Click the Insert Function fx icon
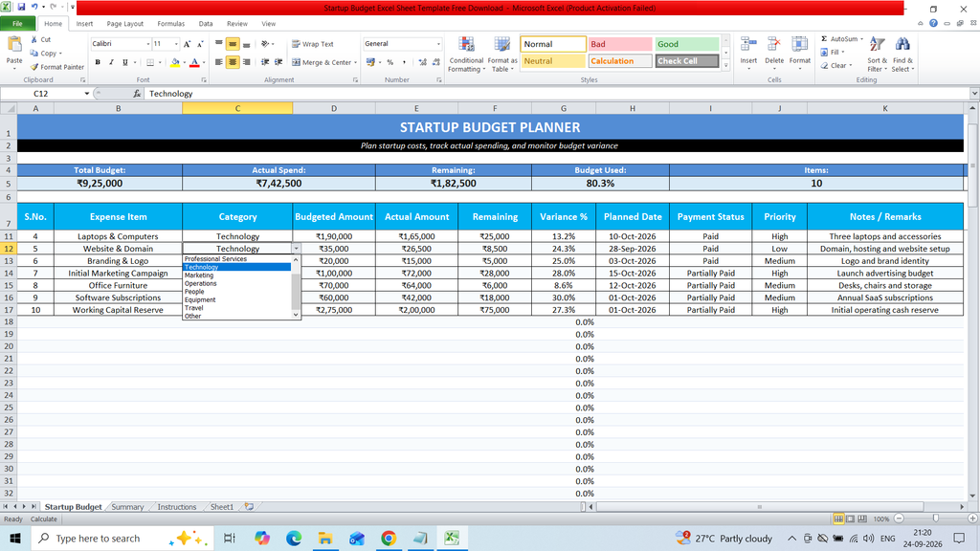This screenshot has width=980, height=551. point(137,94)
